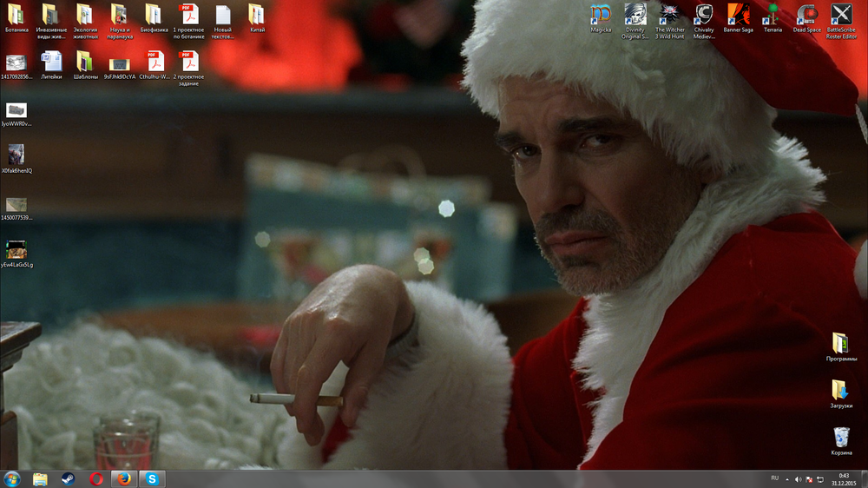Click the Chivalry Medieval Warfare icon
Screen dimensions: 868x488
[704, 15]
